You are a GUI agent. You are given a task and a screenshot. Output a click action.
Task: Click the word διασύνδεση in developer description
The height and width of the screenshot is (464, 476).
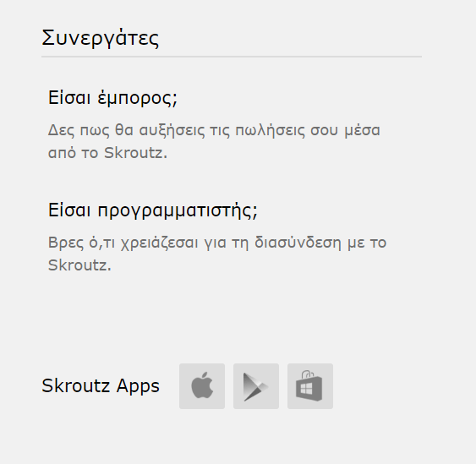coord(298,243)
